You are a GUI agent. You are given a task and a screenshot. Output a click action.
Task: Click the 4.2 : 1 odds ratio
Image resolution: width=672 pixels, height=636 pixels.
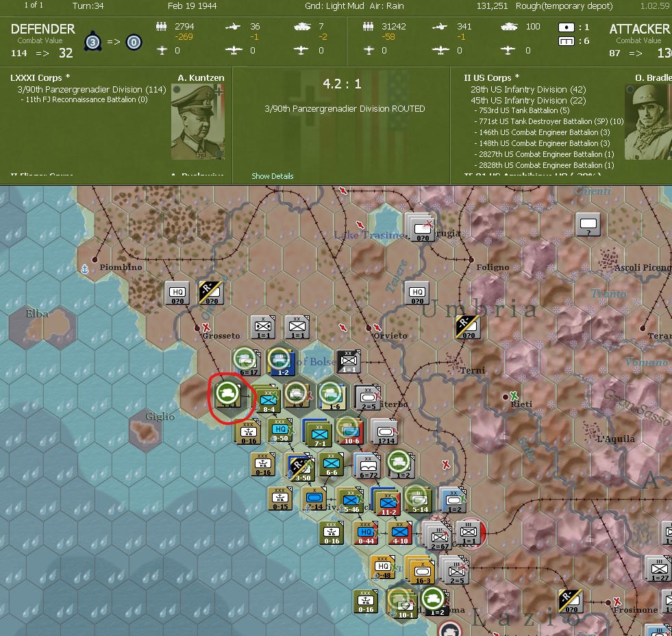point(342,84)
